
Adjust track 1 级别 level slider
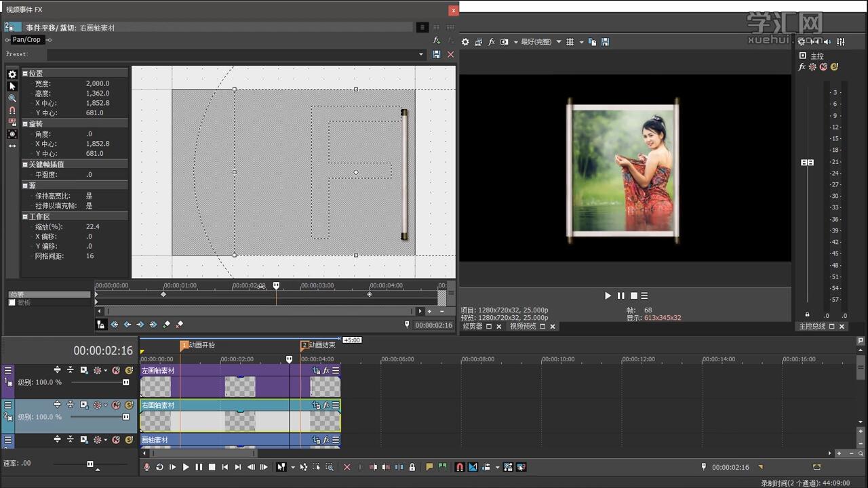tap(125, 382)
